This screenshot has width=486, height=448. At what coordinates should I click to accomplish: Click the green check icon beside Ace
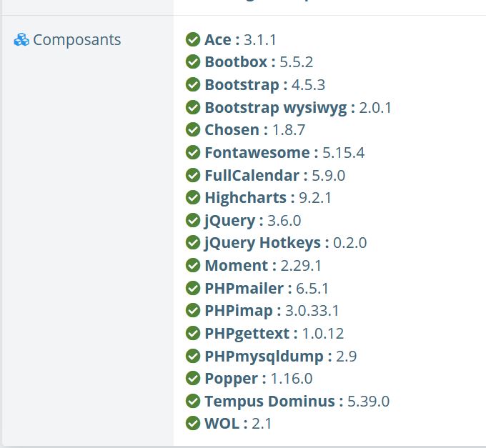click(193, 39)
